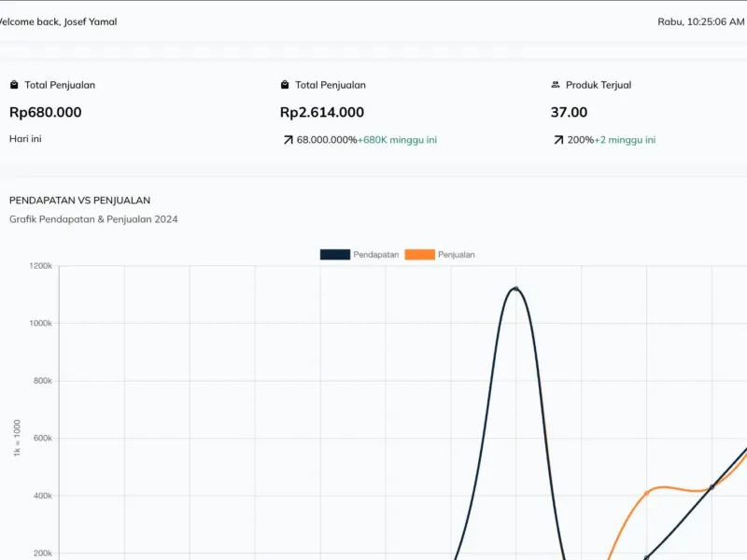Click the Pendapatan legend label text
Viewport: 747px width, 560px height.
tap(375, 254)
